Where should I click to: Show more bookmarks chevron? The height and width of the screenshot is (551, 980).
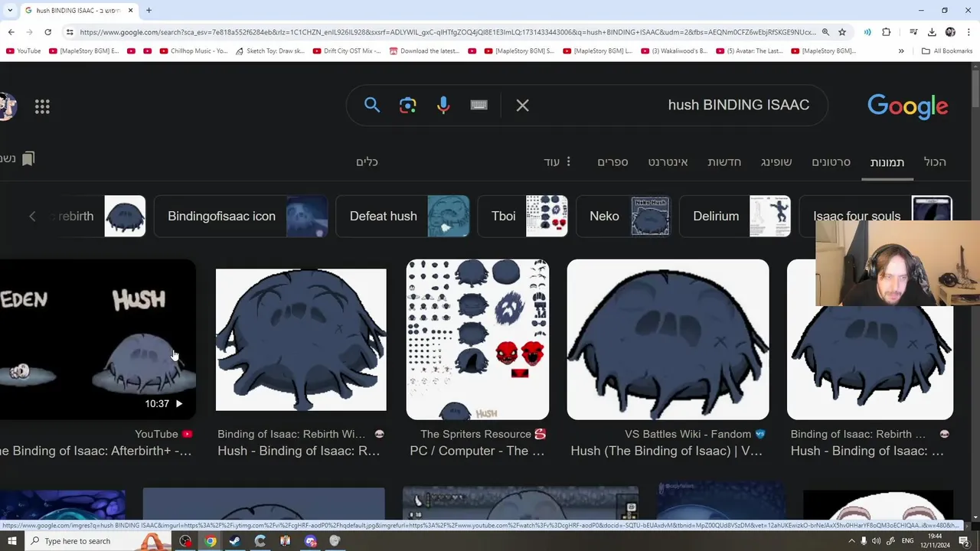(901, 51)
